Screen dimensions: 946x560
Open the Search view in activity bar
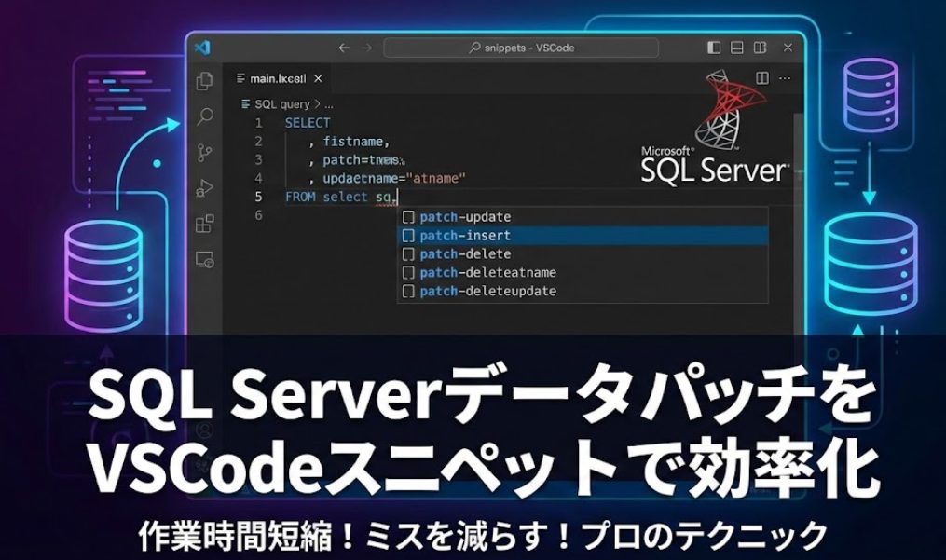[204, 116]
